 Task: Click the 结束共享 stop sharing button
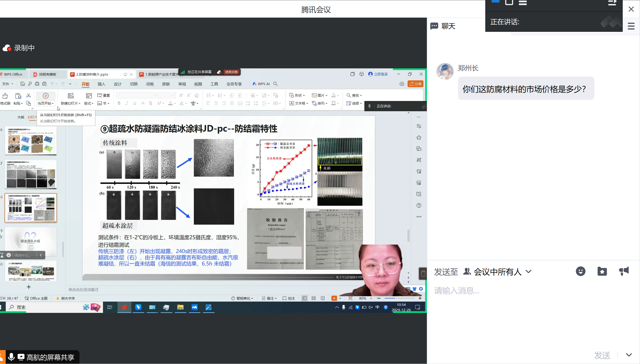[x=231, y=72]
